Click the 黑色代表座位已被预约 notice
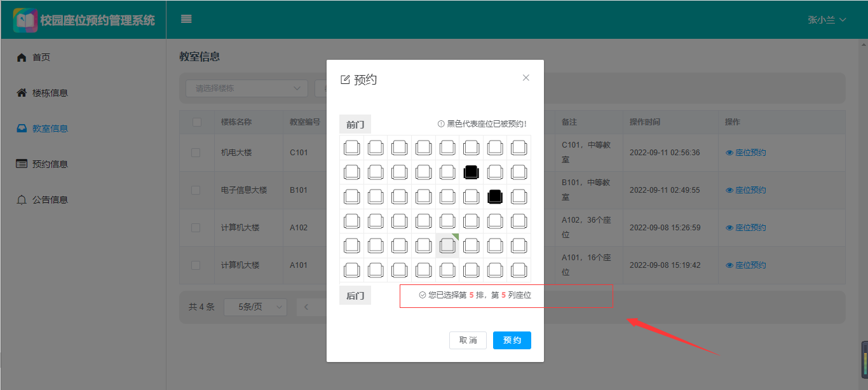The height and width of the screenshot is (390, 868). pos(482,124)
